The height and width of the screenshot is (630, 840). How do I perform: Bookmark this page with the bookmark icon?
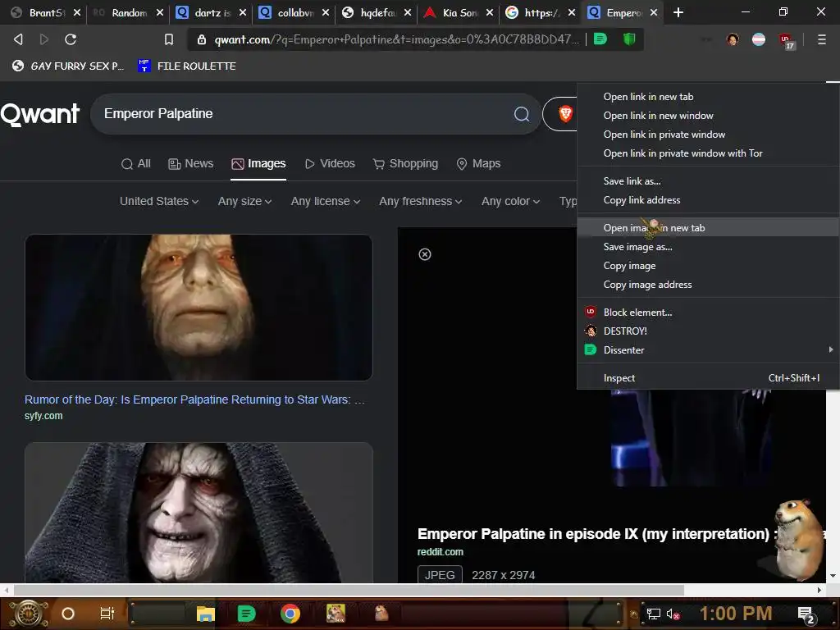coord(169,39)
